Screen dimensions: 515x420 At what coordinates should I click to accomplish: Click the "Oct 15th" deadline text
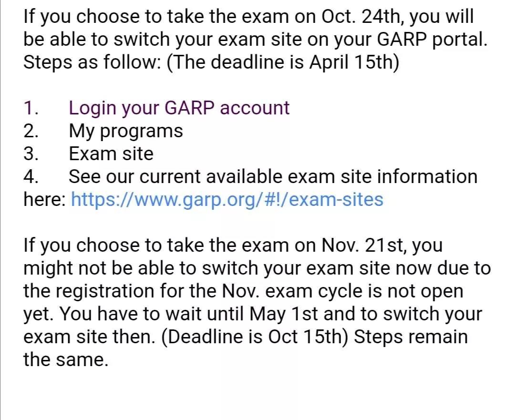click(306, 337)
